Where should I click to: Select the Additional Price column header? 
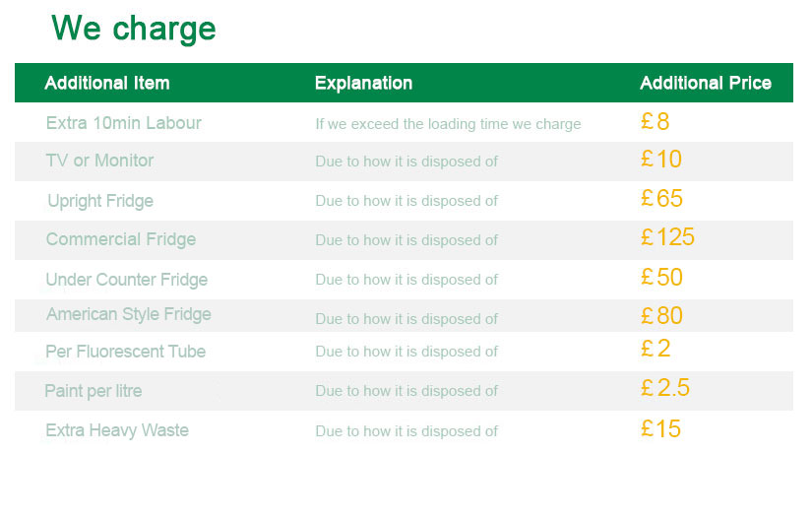[706, 83]
